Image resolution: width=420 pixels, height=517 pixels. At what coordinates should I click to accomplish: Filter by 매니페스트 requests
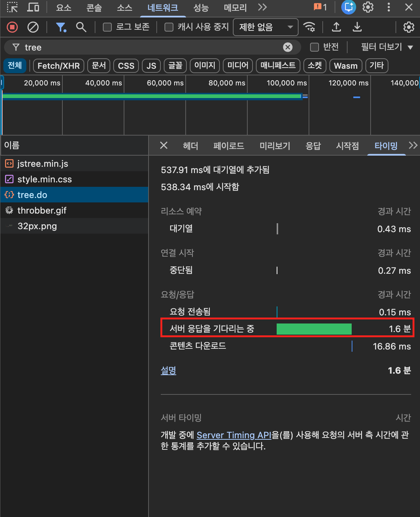(x=278, y=66)
